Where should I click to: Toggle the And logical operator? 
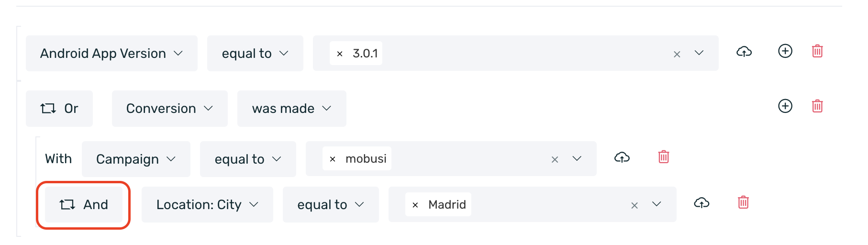84,205
